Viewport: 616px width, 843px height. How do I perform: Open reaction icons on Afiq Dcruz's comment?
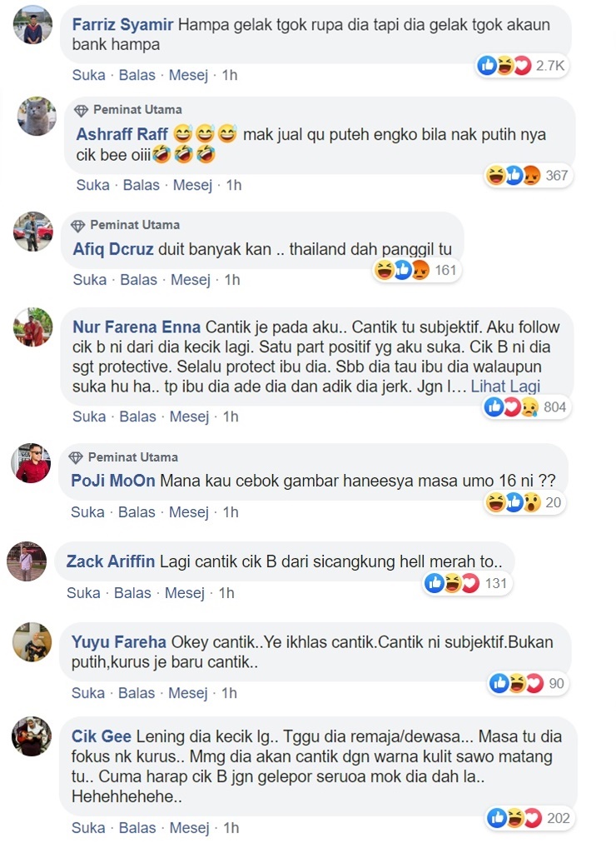click(x=417, y=270)
